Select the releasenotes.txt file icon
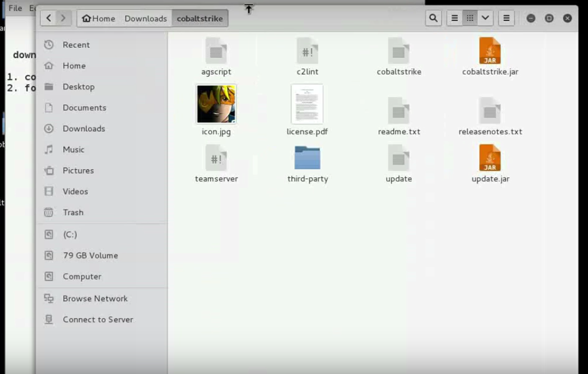The image size is (588, 374). point(490,111)
